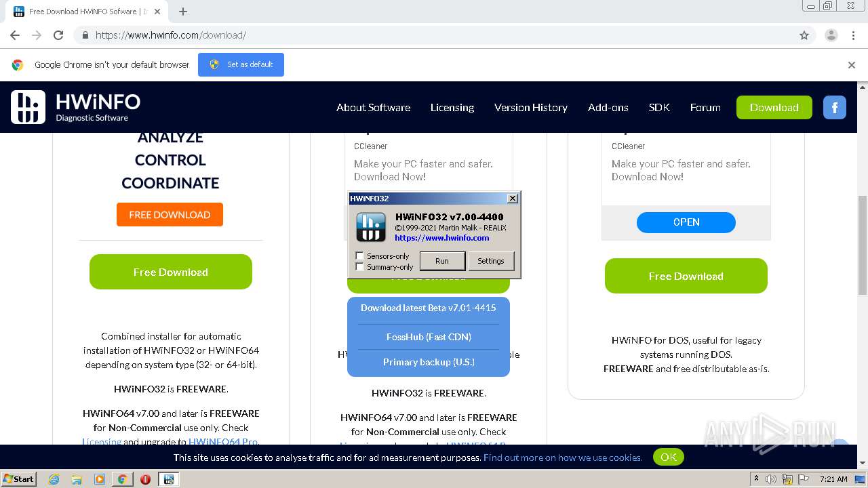Screen dimensions: 868x488
Task: Open the media player taskbar icon
Action: click(100, 479)
